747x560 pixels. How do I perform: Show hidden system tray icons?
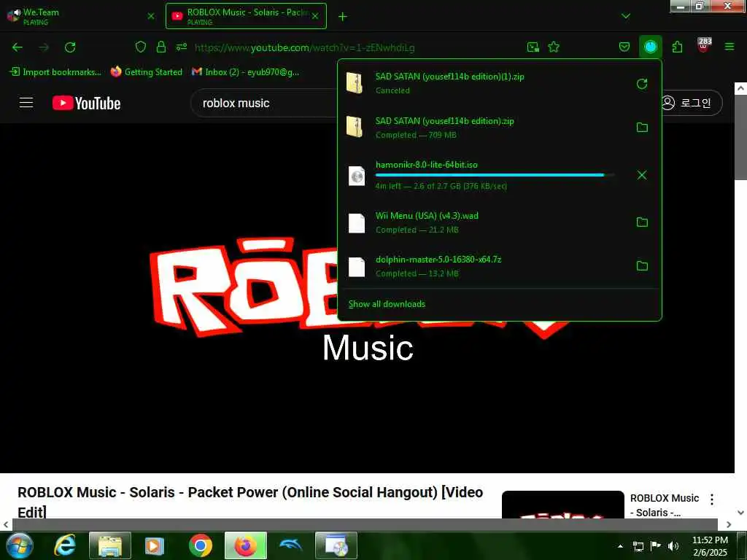620,545
